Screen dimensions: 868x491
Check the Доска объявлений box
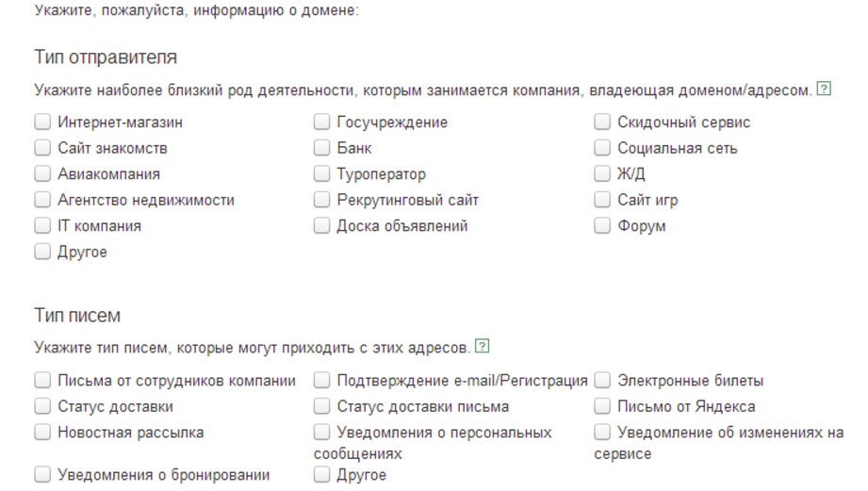pyautogui.click(x=322, y=226)
